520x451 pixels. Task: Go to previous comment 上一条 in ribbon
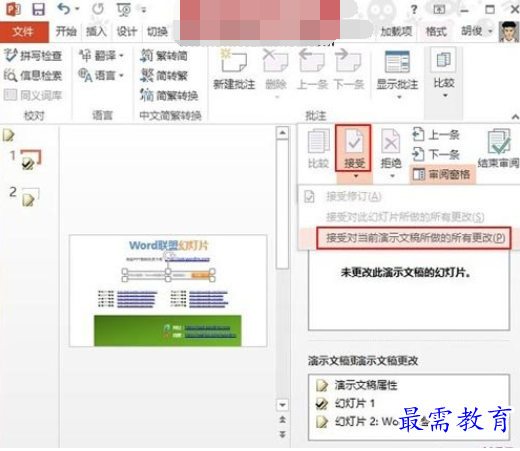312,70
